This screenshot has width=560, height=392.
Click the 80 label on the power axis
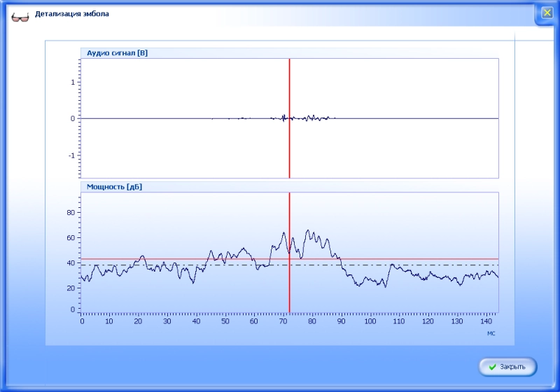point(71,213)
